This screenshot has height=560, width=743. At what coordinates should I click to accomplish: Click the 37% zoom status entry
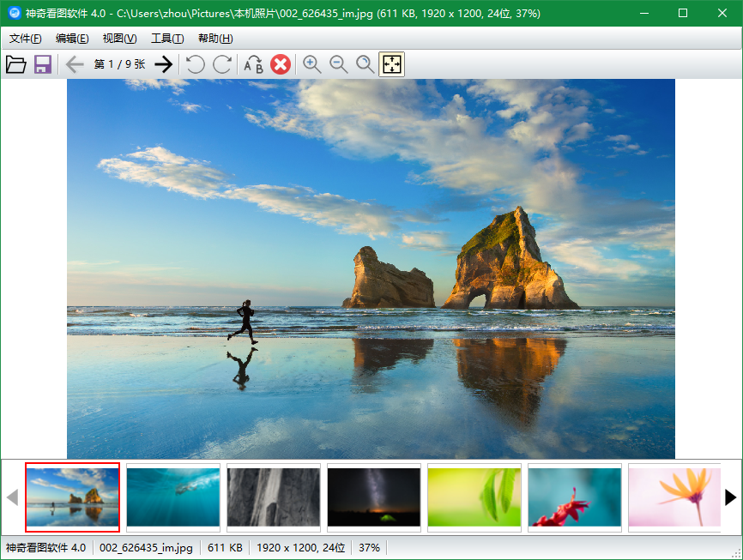pyautogui.click(x=369, y=548)
